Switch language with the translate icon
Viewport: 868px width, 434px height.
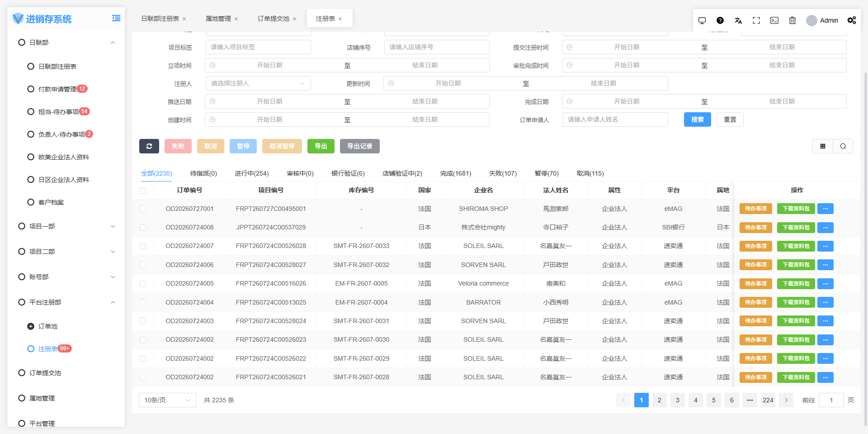point(738,20)
